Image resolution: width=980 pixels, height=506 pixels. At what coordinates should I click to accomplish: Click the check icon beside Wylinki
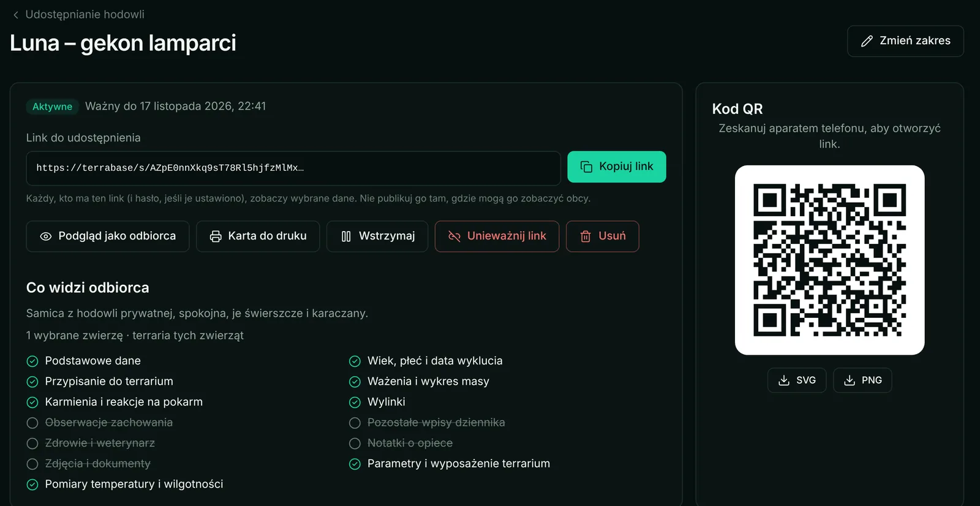(355, 402)
